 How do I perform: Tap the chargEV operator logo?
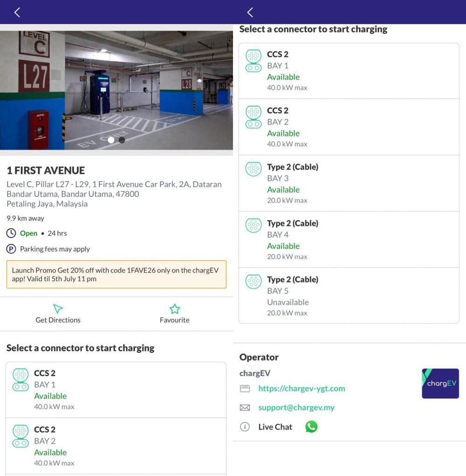pos(440,383)
